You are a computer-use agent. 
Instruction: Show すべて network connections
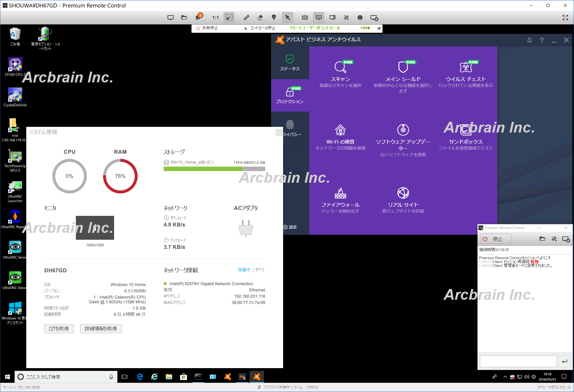pyautogui.click(x=260, y=270)
